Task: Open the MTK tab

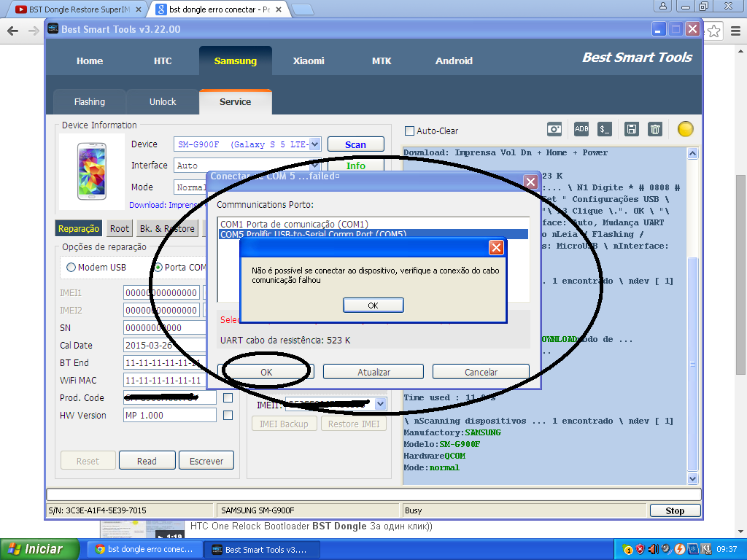Action: click(382, 61)
